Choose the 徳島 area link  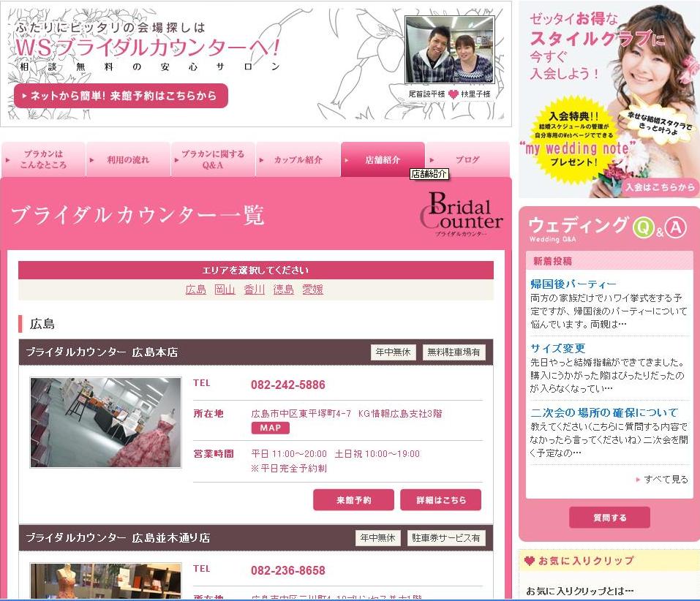coord(284,290)
